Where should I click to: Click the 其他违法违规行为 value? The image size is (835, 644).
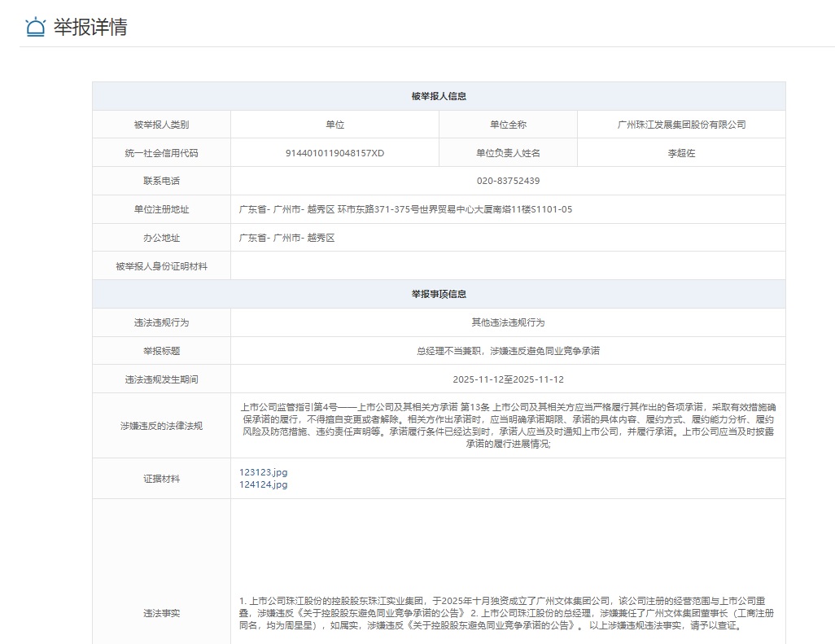508,322
